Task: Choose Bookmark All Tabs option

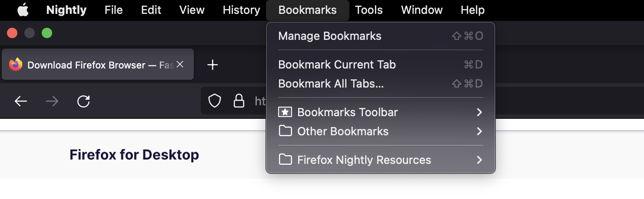Action: pyautogui.click(x=331, y=84)
